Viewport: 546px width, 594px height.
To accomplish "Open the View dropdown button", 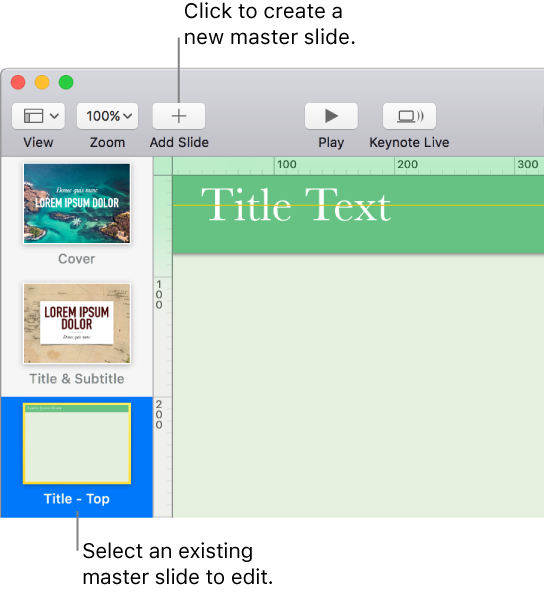I will pyautogui.click(x=38, y=116).
